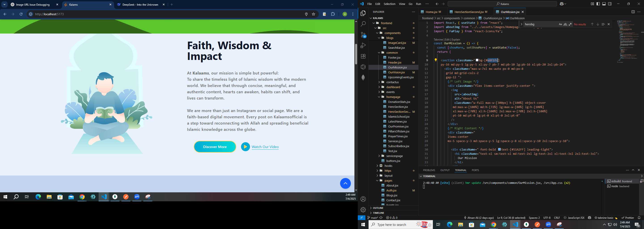Maximize the terminal panel size

(633, 170)
